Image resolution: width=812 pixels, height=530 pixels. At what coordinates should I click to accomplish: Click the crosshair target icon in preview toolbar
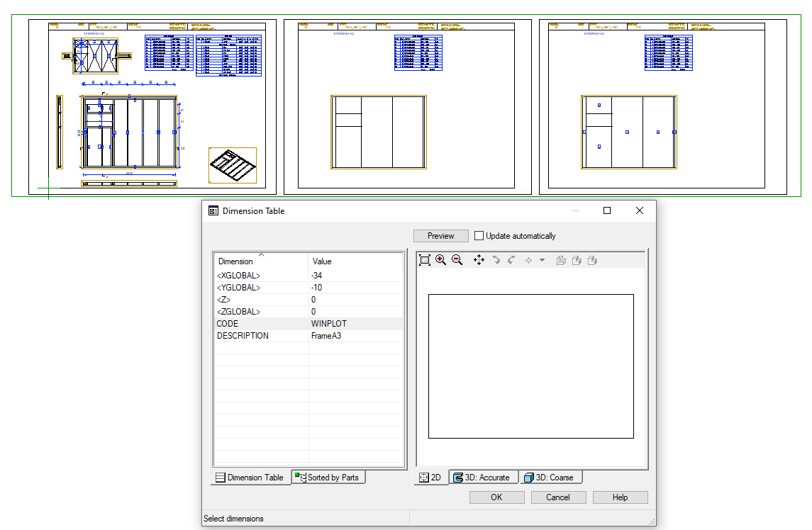pos(528,260)
